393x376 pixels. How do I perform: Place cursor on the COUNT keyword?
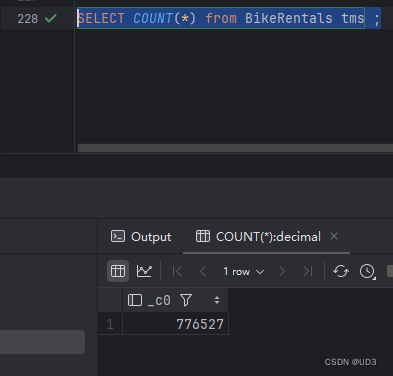(153, 18)
